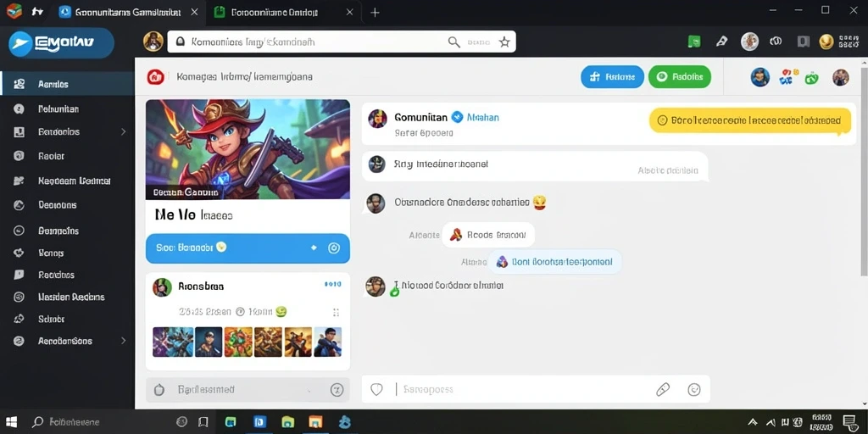This screenshot has width=868, height=434.
Task: Click the Rsy Inteeümerboanel message bubble
Action: 535,166
